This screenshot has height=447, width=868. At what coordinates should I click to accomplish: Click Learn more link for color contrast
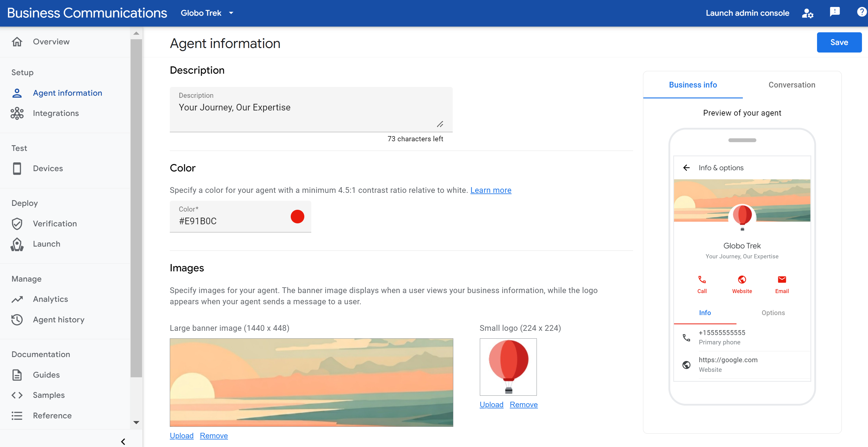(x=490, y=190)
